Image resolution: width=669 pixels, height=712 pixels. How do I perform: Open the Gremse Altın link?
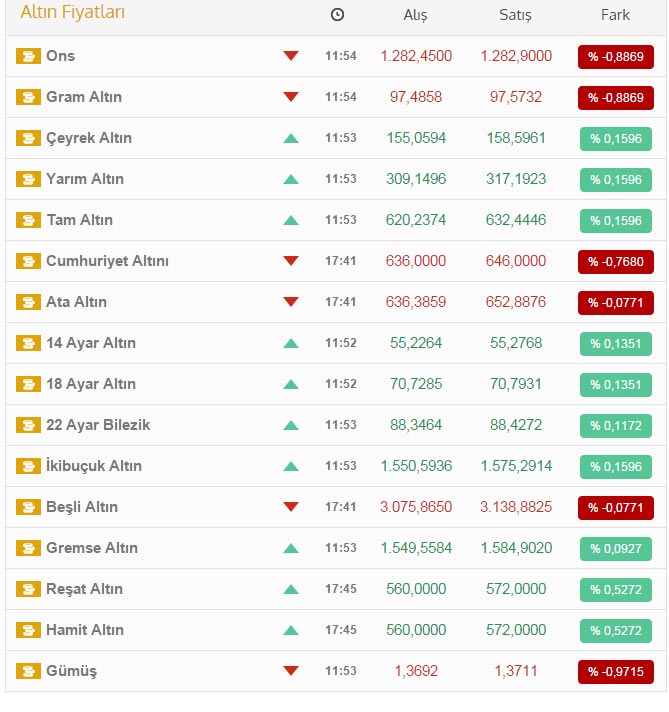pyautogui.click(x=92, y=548)
